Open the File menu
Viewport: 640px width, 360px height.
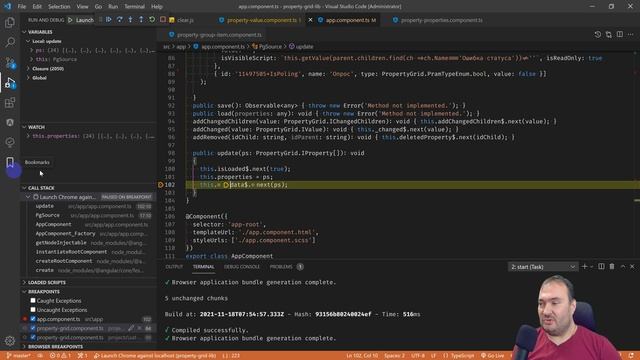[x=22, y=7]
